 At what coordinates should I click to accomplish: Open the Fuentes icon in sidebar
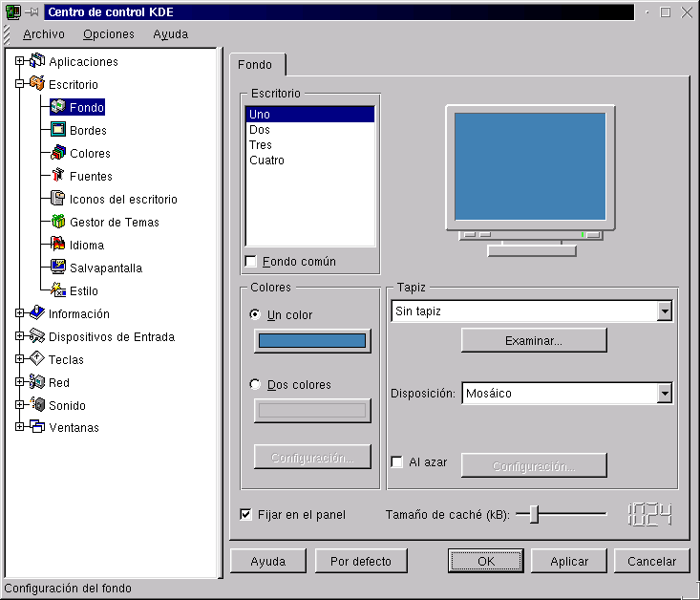tap(57, 177)
